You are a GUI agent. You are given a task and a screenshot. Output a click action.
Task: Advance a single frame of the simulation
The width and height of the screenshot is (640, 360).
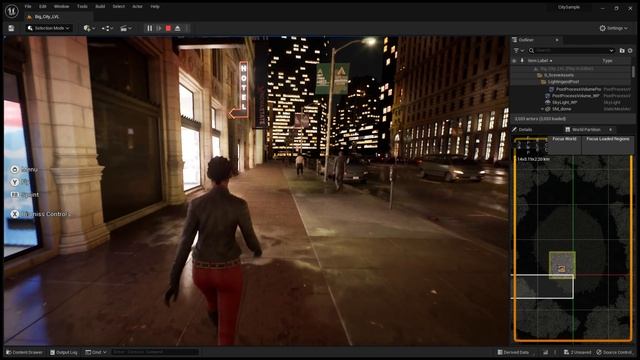[x=159, y=28]
